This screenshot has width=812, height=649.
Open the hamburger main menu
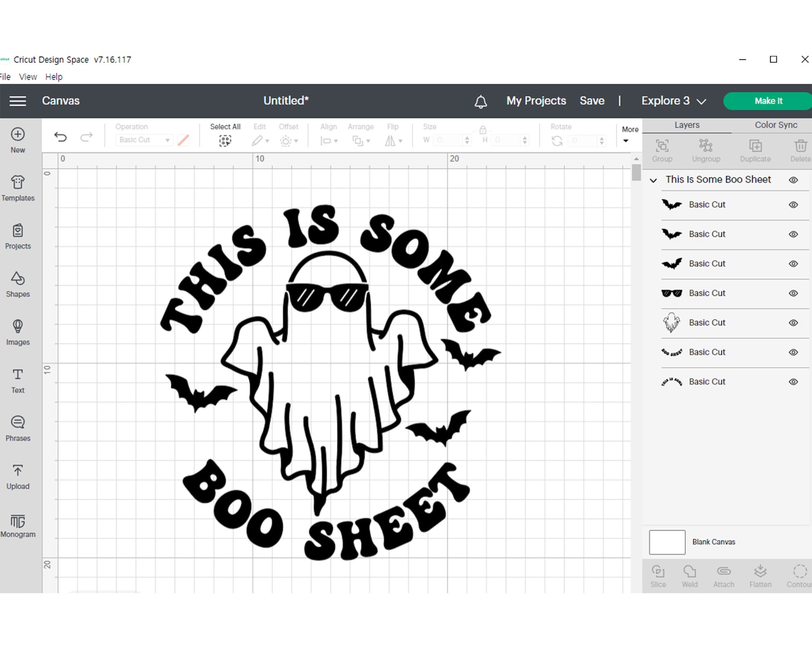17,101
